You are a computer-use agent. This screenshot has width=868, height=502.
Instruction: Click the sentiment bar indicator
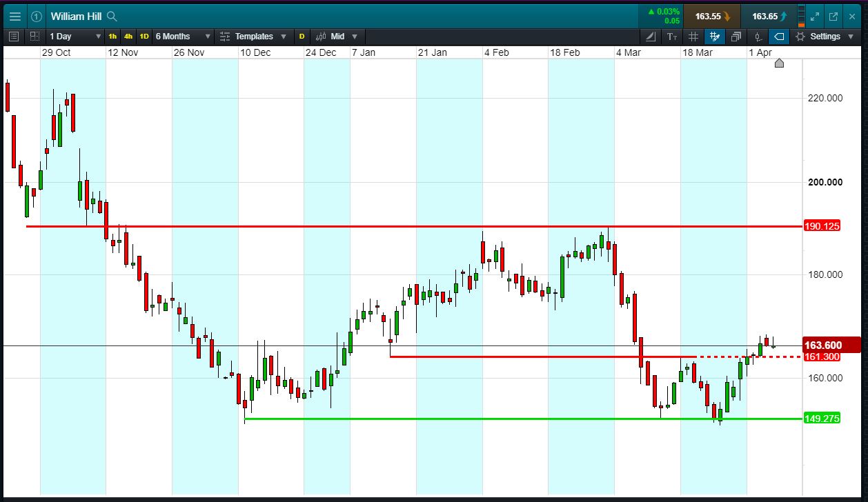pyautogui.click(x=800, y=17)
